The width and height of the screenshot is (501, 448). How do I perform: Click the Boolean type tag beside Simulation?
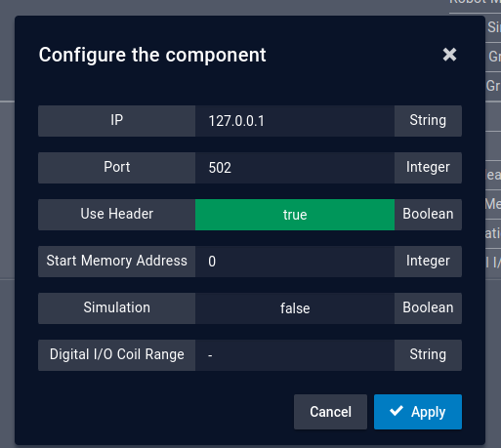click(428, 308)
